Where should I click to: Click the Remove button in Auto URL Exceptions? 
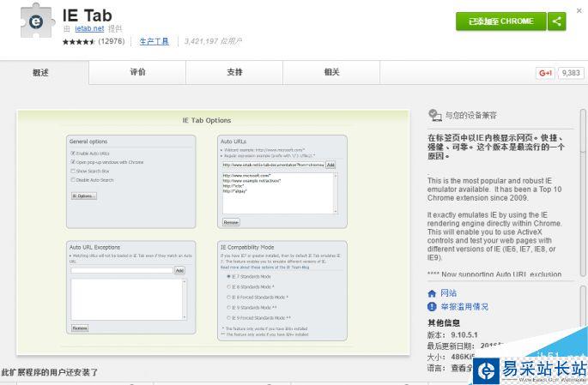point(80,328)
